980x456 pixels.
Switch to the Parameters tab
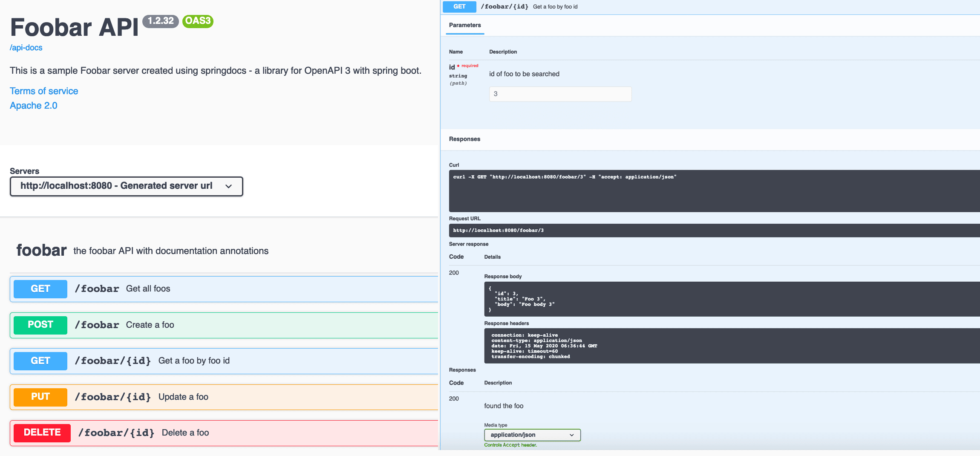[x=464, y=25]
